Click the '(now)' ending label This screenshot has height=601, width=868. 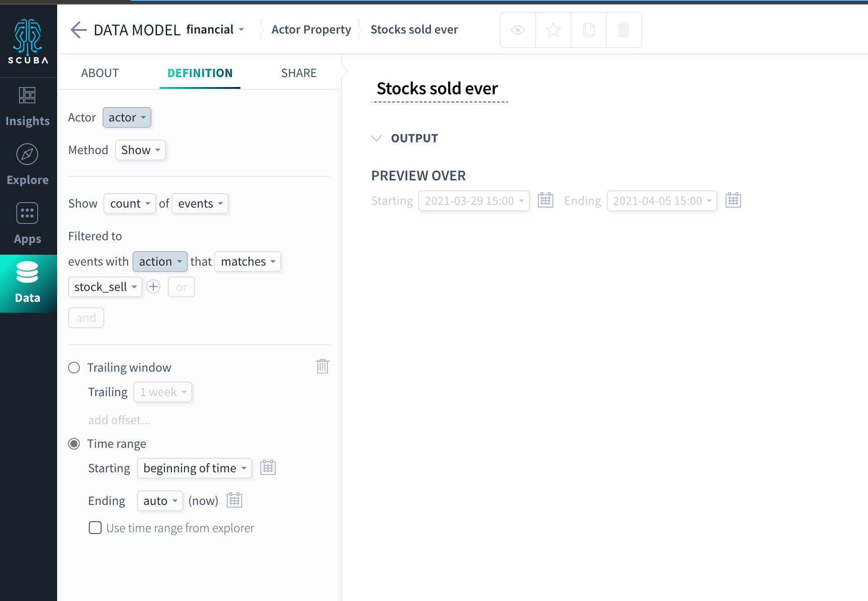click(203, 501)
